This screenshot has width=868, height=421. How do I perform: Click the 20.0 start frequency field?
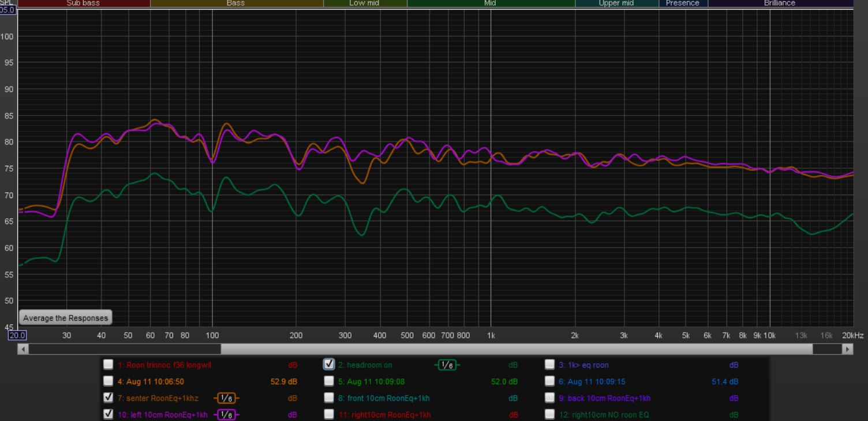[x=17, y=336]
